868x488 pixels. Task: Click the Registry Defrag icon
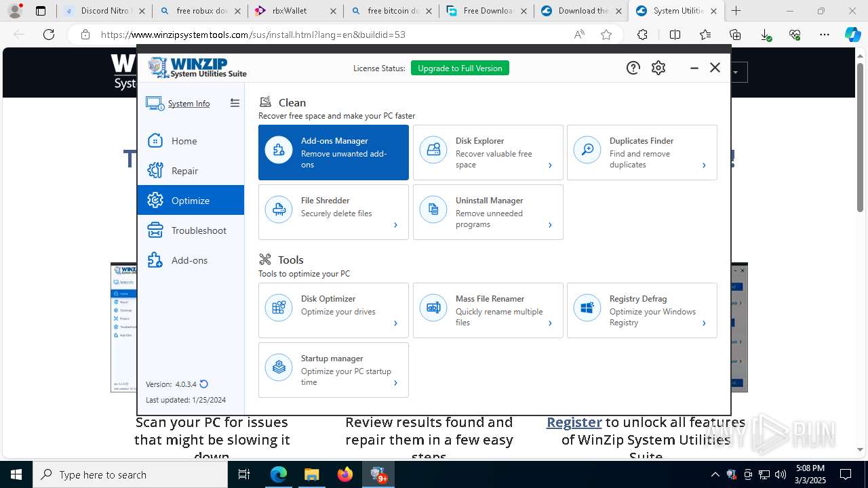(587, 308)
